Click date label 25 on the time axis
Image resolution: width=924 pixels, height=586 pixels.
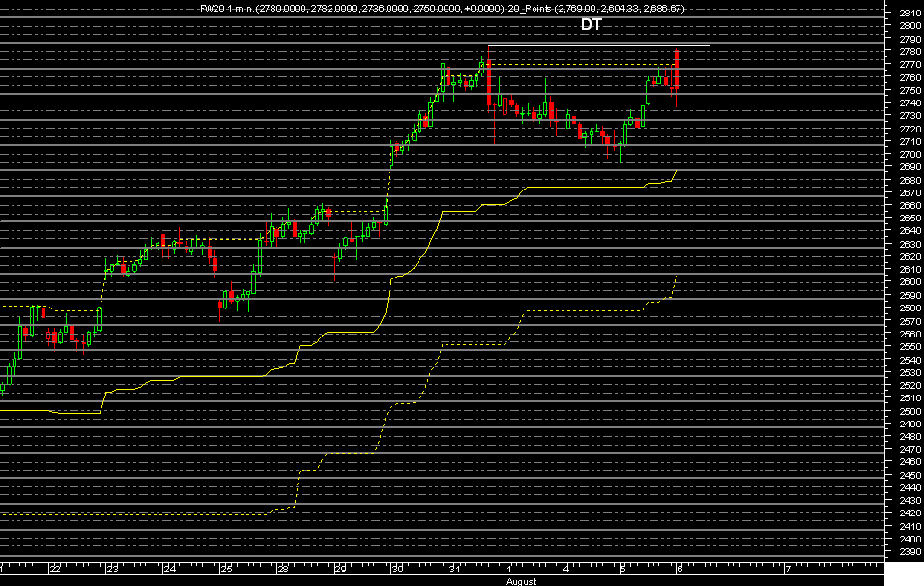(227, 569)
